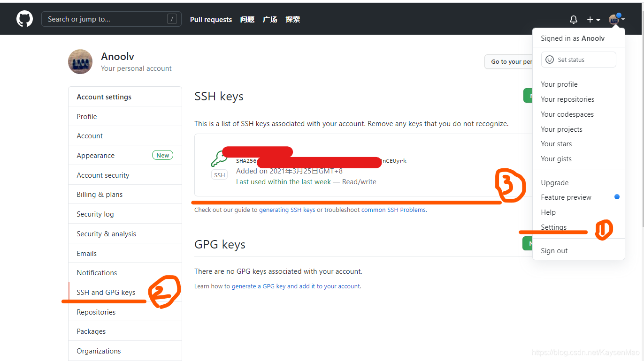Click the New badge beside Appearance

click(162, 155)
